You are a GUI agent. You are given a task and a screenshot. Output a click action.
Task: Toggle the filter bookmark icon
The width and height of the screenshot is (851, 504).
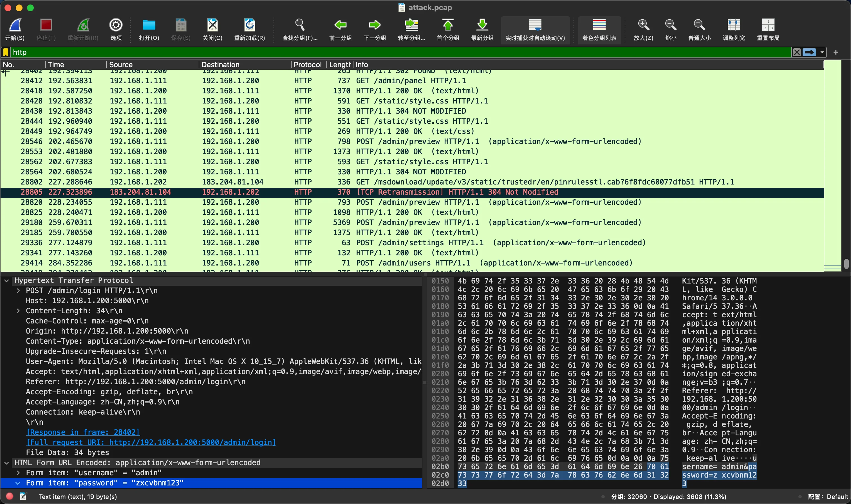6,52
